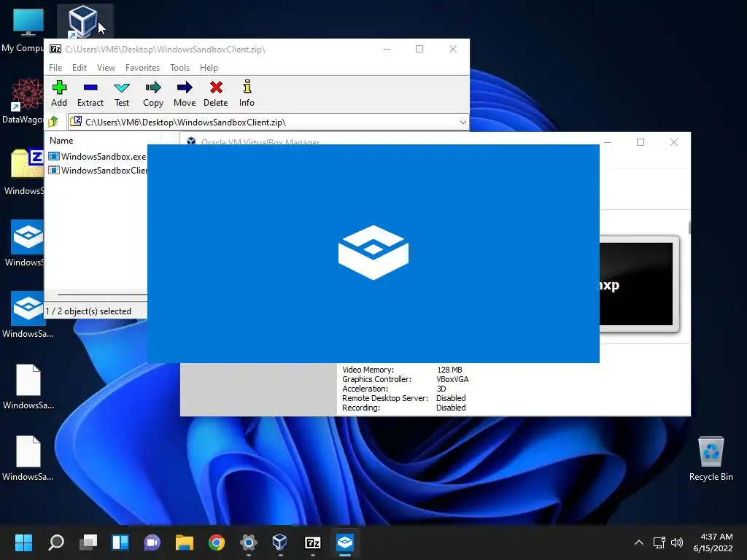
Task: Run the Test archive tool
Action: 122,93
